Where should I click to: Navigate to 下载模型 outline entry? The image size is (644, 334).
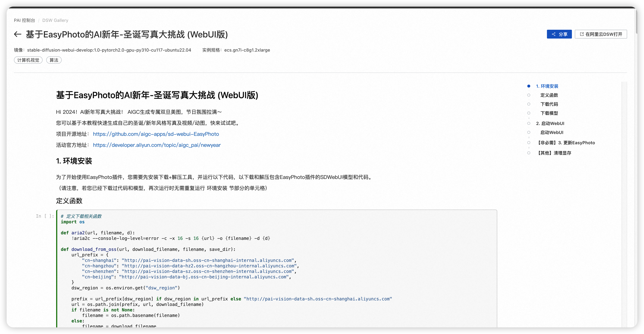pos(549,113)
